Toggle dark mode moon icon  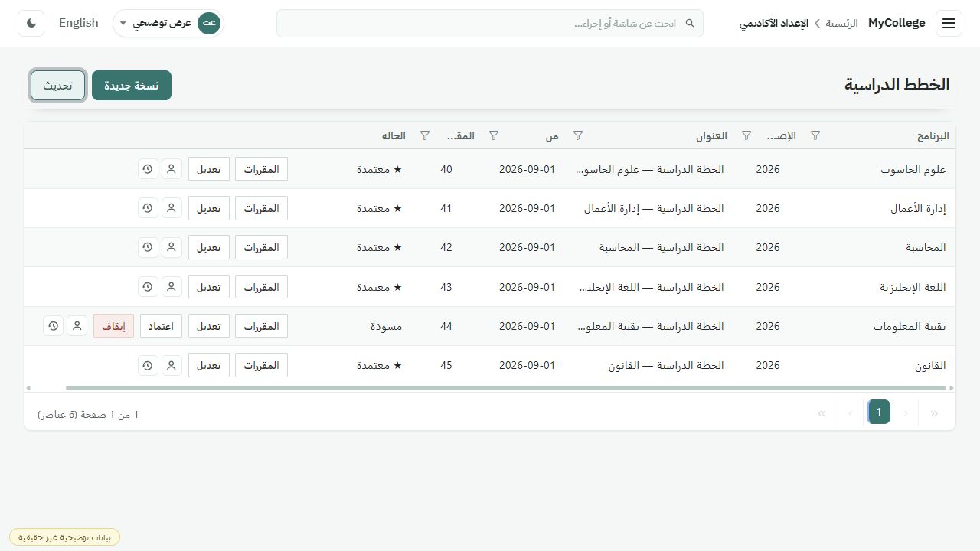(x=31, y=23)
